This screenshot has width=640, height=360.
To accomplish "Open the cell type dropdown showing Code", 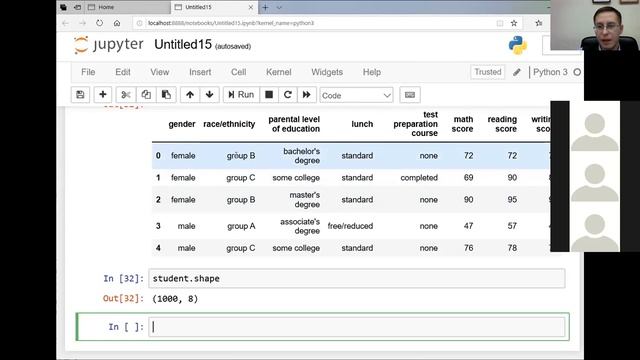I will [x=356, y=95].
